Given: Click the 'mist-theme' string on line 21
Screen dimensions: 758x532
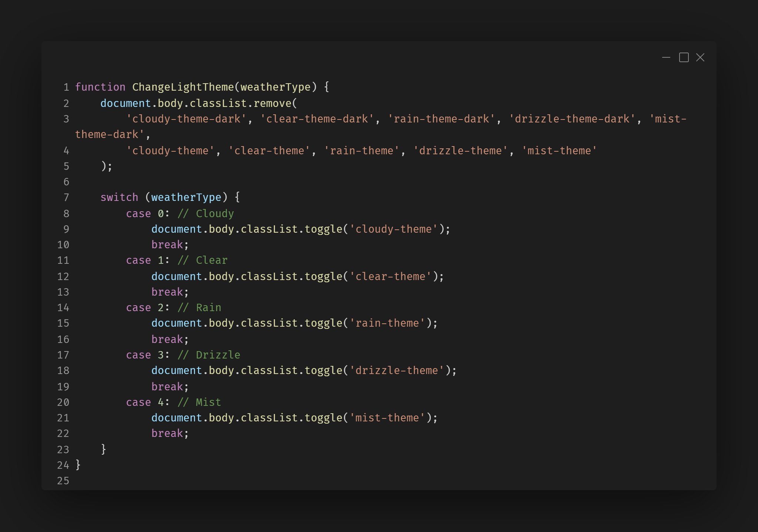Looking at the screenshot, I should [387, 418].
